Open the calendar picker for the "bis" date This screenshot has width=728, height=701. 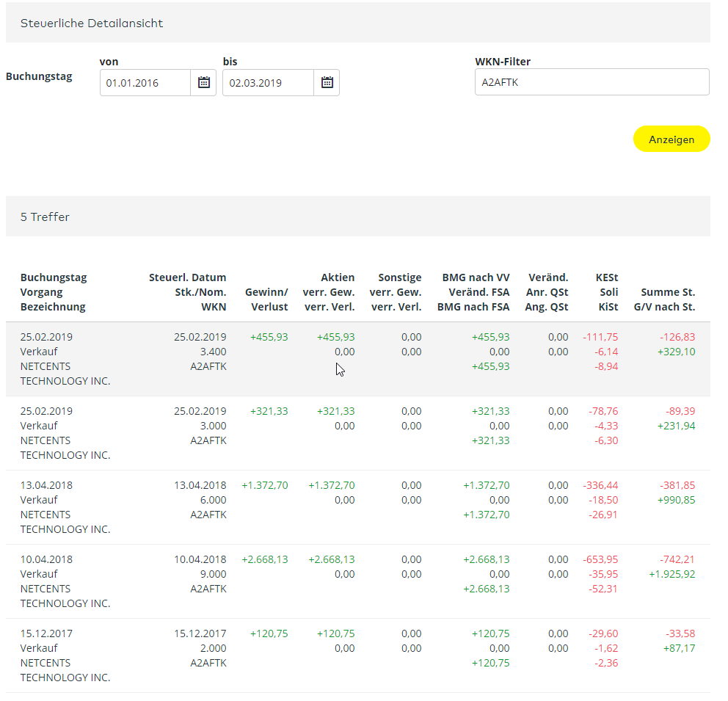pos(327,82)
